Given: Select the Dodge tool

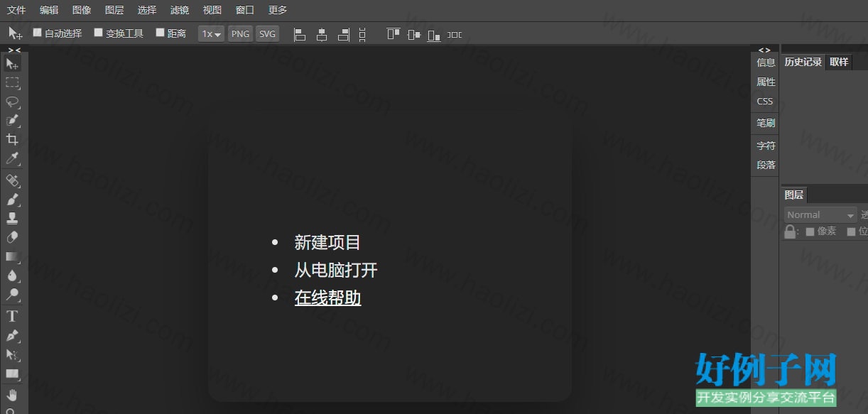Looking at the screenshot, I should coord(12,294).
